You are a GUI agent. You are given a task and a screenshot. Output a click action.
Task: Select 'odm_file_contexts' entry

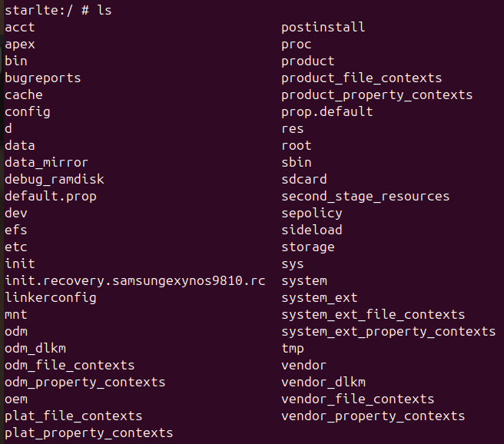(69, 366)
